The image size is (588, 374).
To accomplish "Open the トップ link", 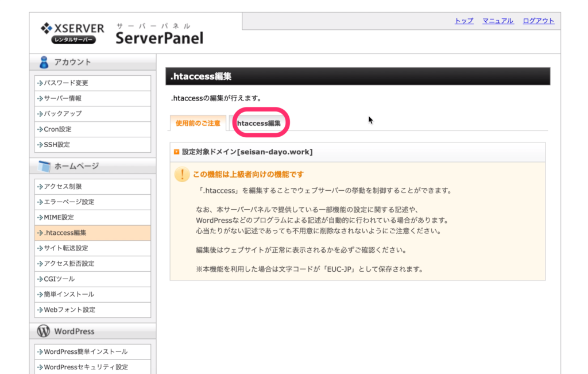I will point(464,21).
